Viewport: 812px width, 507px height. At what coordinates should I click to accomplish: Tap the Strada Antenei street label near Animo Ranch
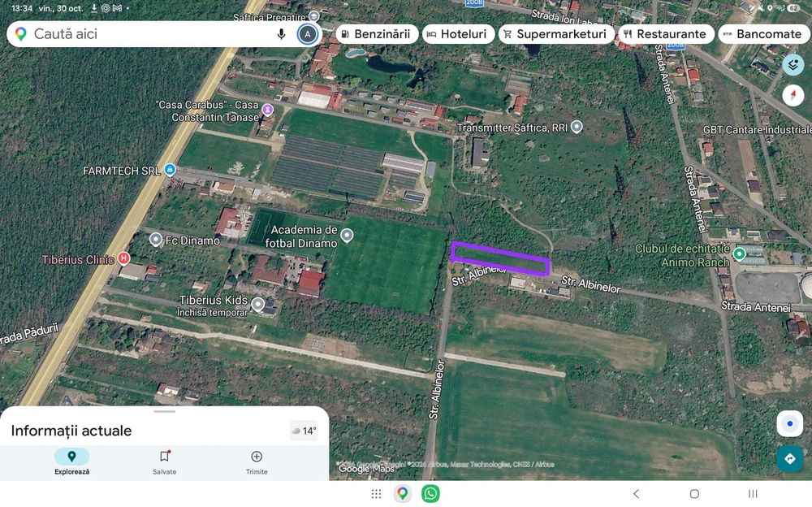pos(755,307)
